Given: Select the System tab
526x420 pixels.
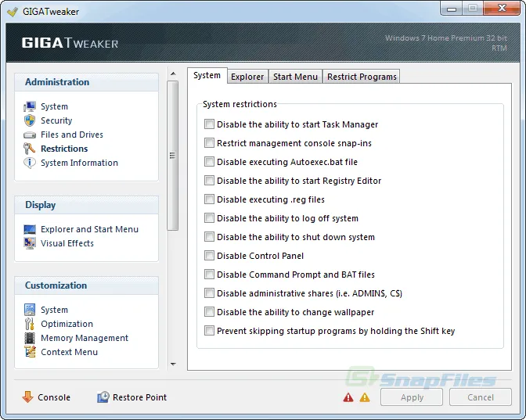Looking at the screenshot, I should click(x=207, y=75).
